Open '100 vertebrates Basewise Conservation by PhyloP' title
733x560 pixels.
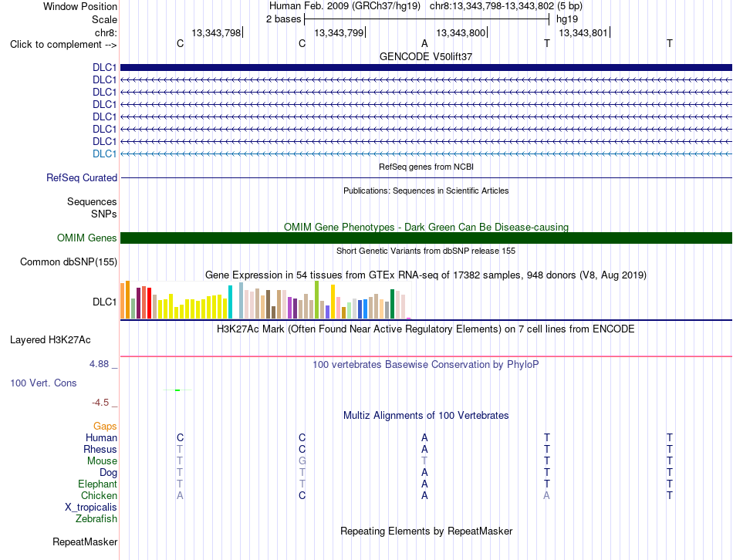tap(426, 365)
